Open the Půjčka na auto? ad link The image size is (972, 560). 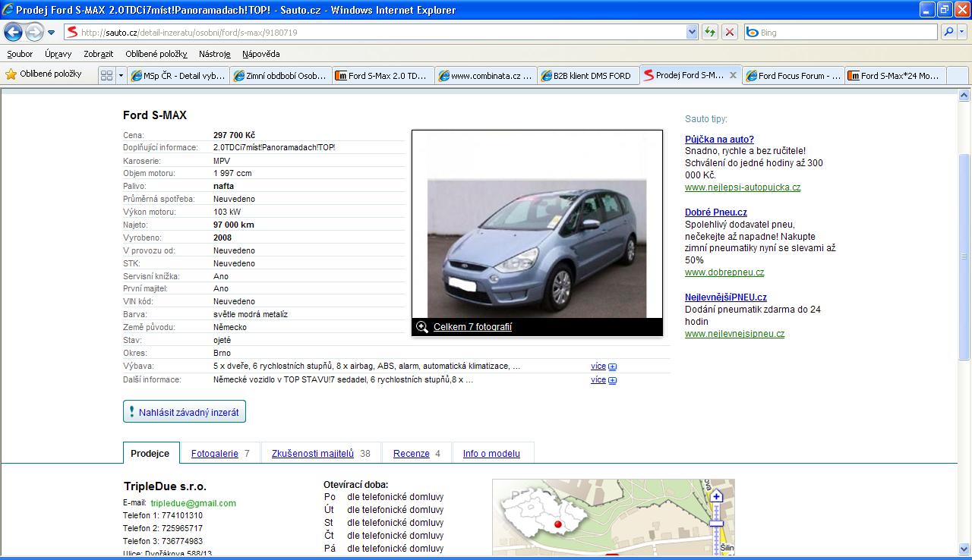(x=719, y=140)
